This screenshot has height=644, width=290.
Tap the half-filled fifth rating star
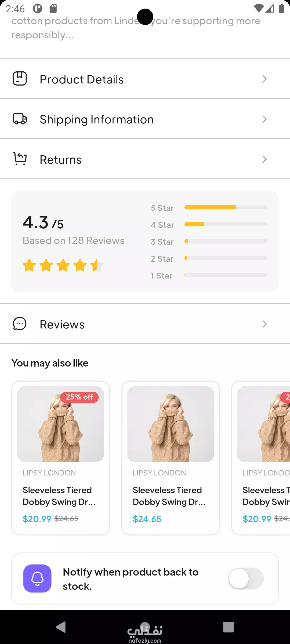[97, 265]
